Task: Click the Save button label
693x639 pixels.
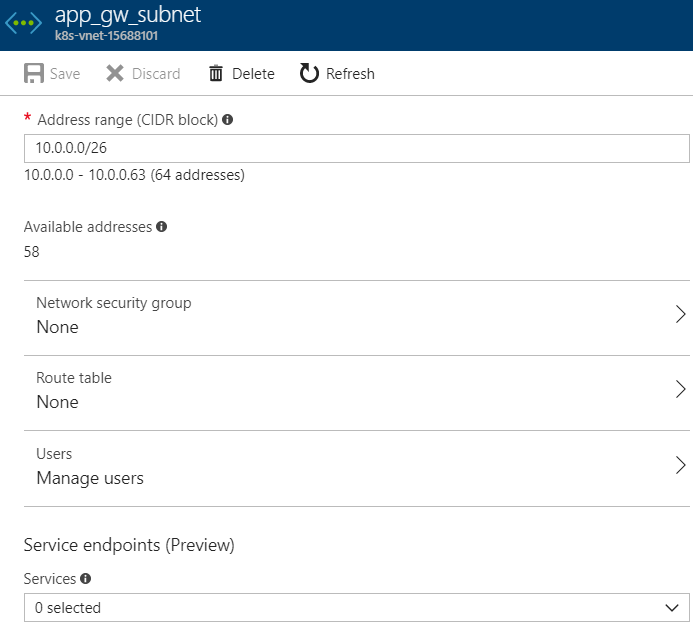Action: (65, 74)
